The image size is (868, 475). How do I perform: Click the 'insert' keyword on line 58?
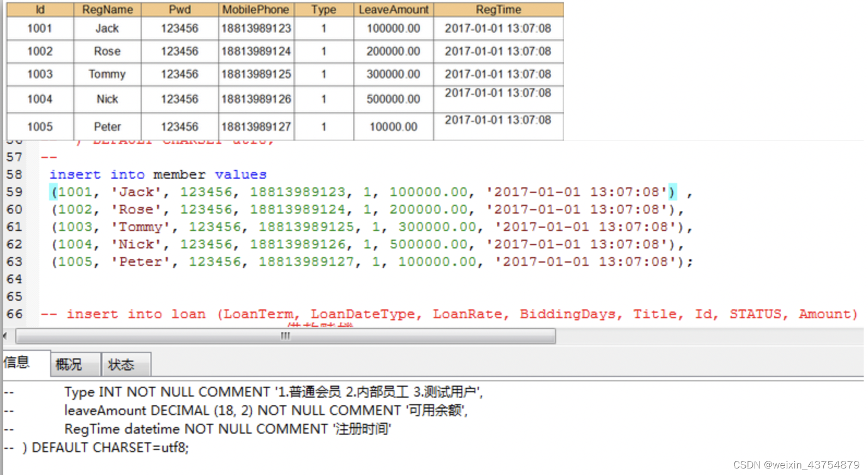click(x=75, y=174)
